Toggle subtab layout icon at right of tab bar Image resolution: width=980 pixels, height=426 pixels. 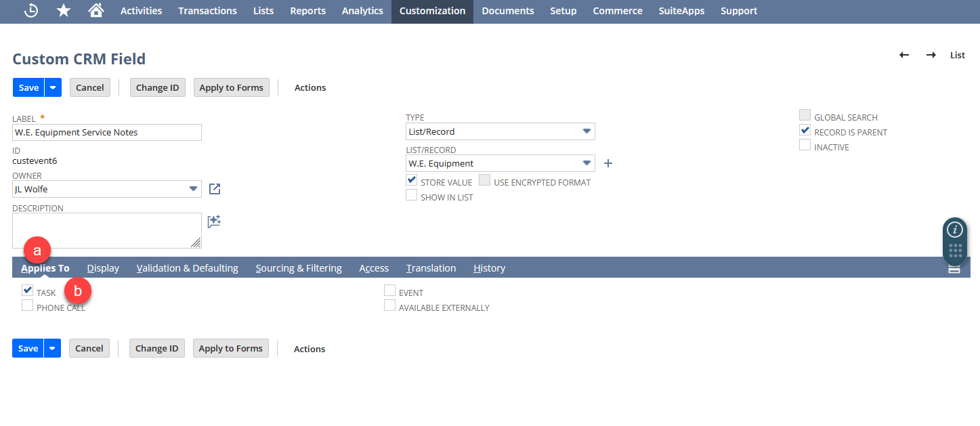[x=954, y=268]
